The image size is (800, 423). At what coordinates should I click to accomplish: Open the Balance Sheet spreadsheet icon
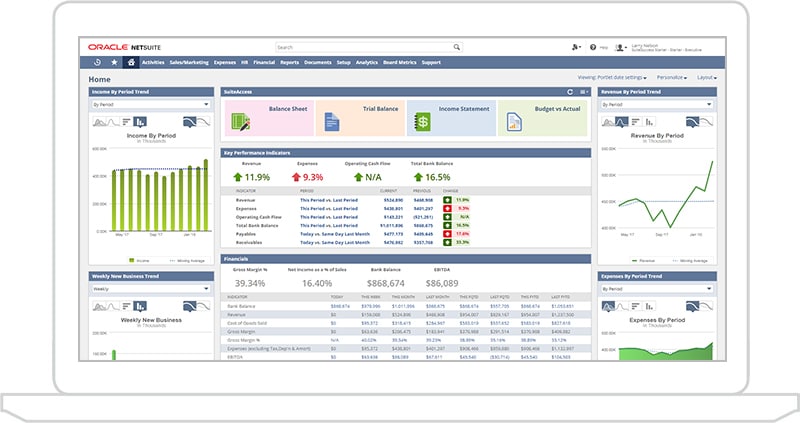click(x=240, y=122)
